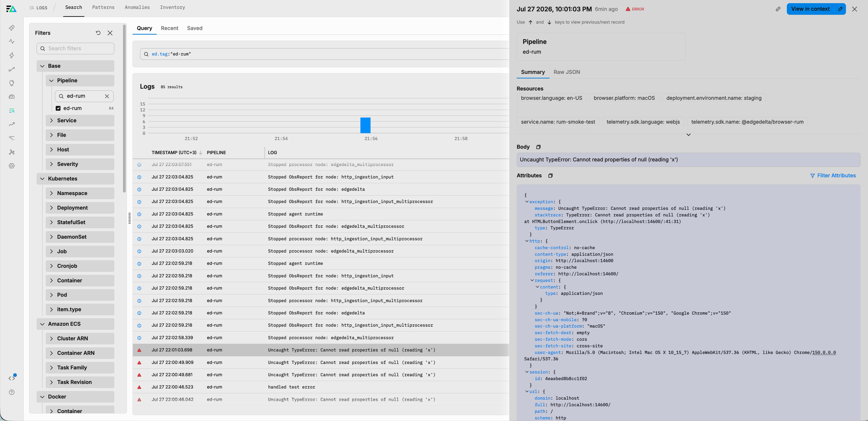Image resolution: width=868 pixels, height=421 pixels.
Task: Open the code brackets icon in sidebar
Action: (12, 378)
